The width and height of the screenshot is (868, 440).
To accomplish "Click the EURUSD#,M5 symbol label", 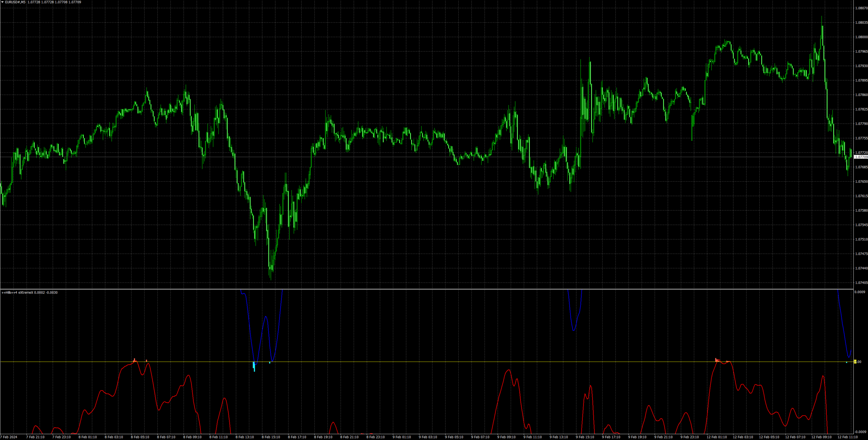I will click(x=15, y=2).
